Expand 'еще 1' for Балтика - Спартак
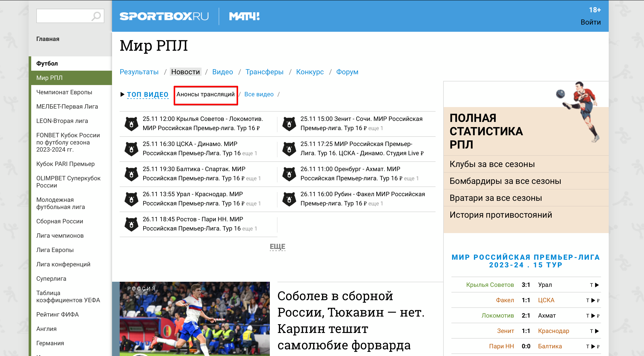Viewport: 644px width, 356px height. pyautogui.click(x=253, y=179)
